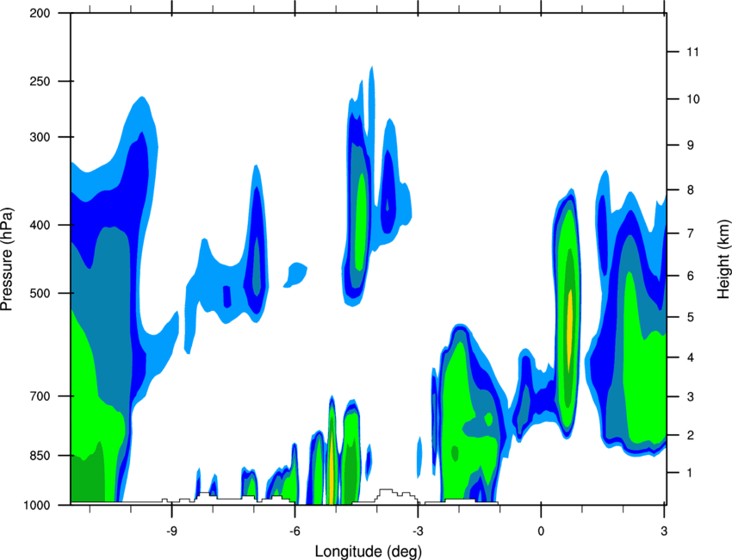This screenshot has width=732, height=560.
Task: Select the 250 pressure tick label
Action: tap(40, 81)
